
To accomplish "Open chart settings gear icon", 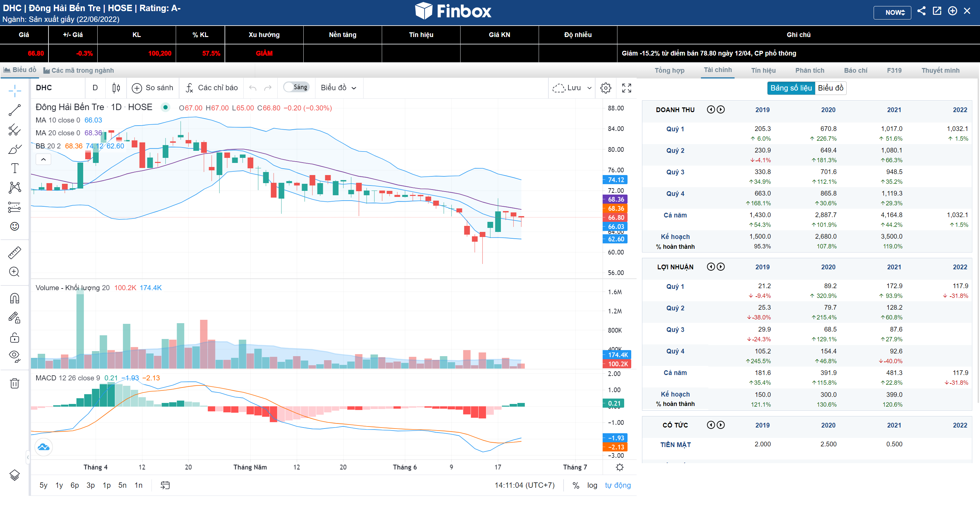I will pos(606,88).
